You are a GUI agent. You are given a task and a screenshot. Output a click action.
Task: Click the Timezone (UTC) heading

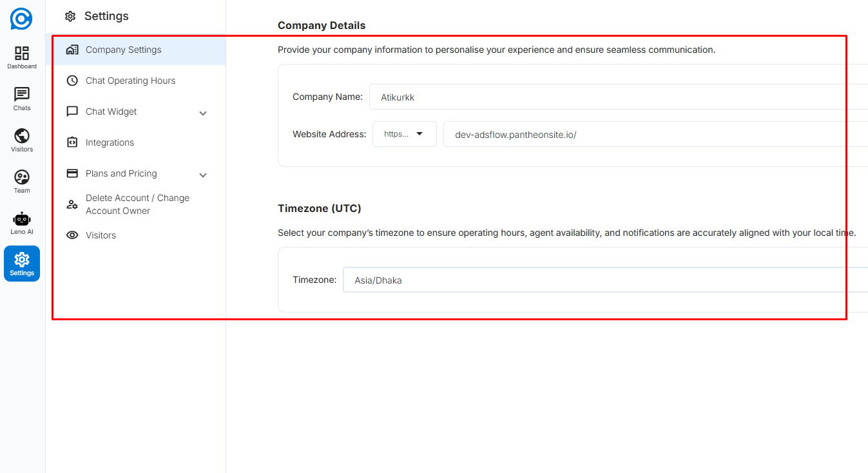(320, 209)
